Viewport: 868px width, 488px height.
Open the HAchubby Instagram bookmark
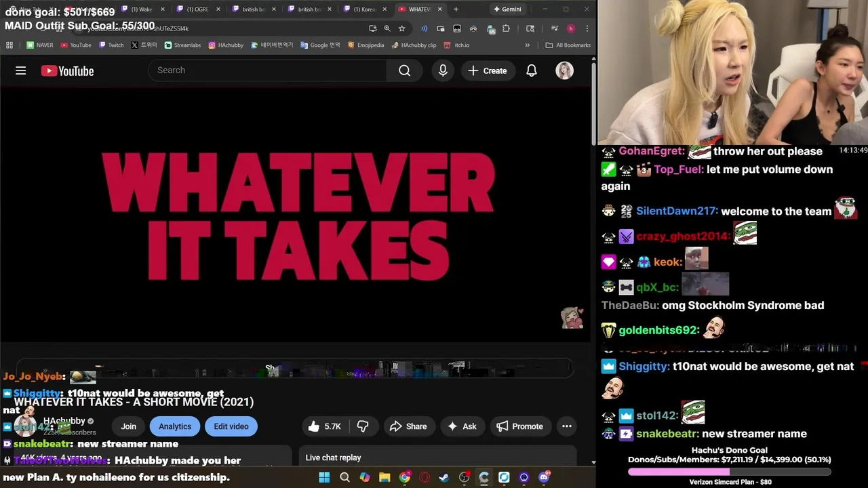226,45
